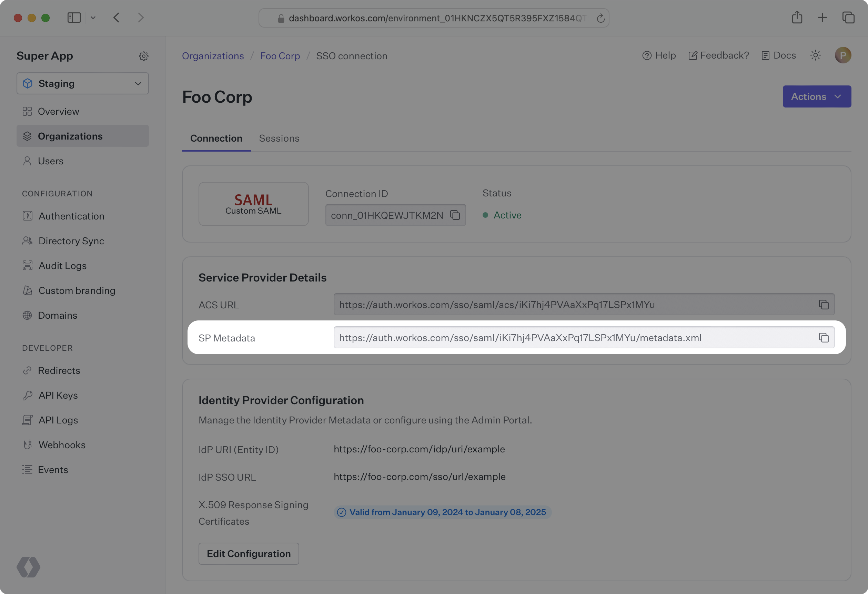Click the Edit Configuration button
This screenshot has height=594, width=868.
tap(249, 554)
